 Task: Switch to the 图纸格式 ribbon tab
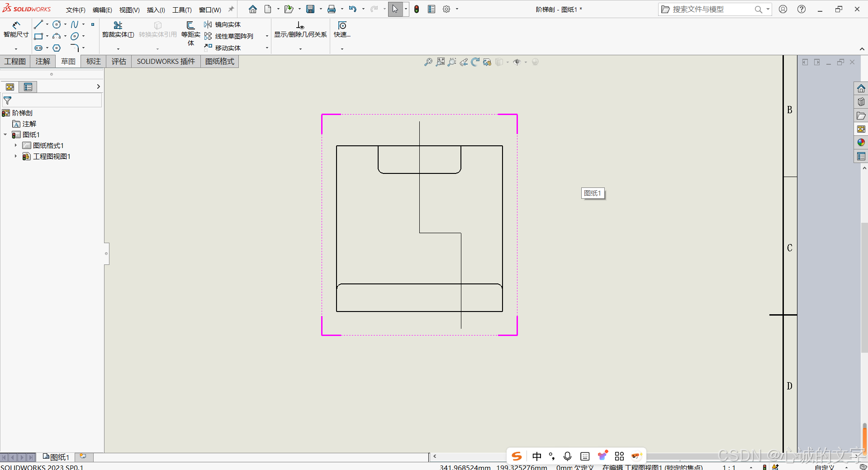[x=220, y=61]
